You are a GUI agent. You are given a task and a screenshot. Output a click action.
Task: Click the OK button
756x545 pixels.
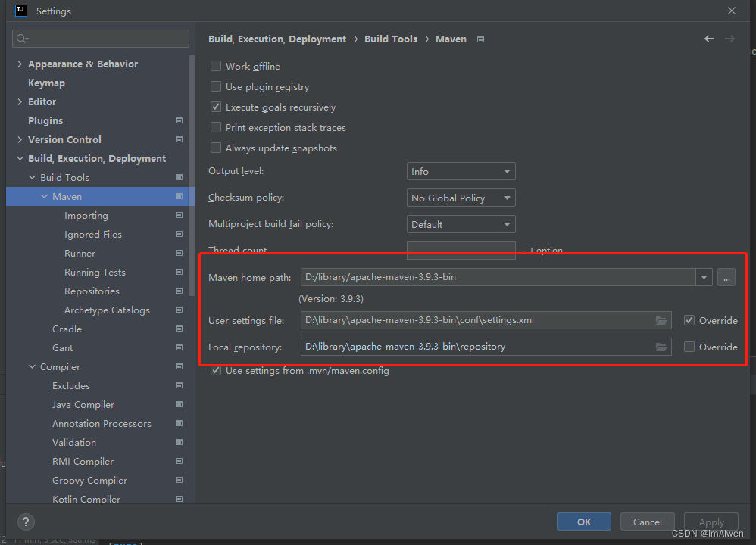pyautogui.click(x=583, y=522)
